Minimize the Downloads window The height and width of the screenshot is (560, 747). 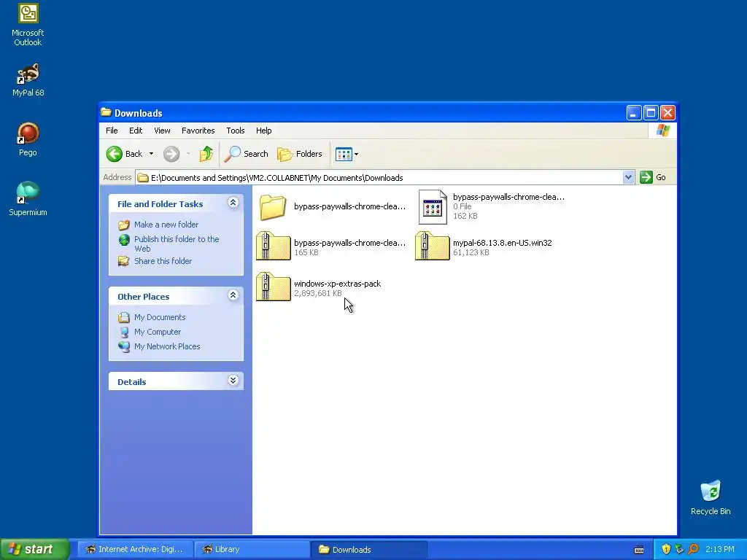634,113
